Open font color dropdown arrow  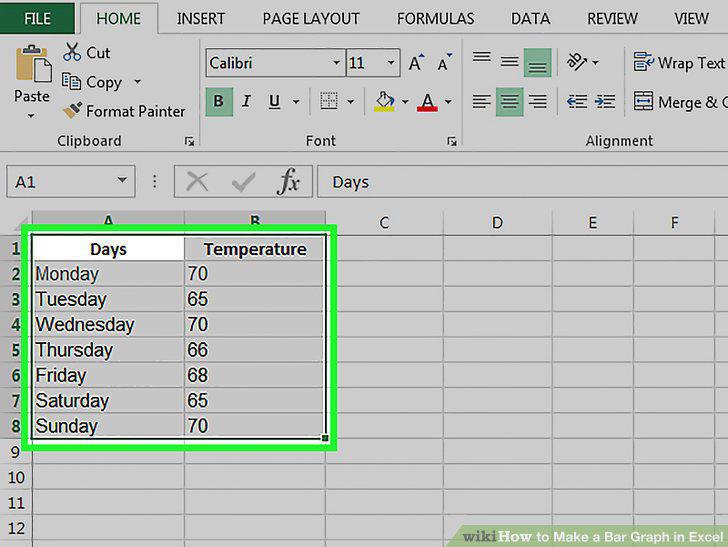pos(448,101)
